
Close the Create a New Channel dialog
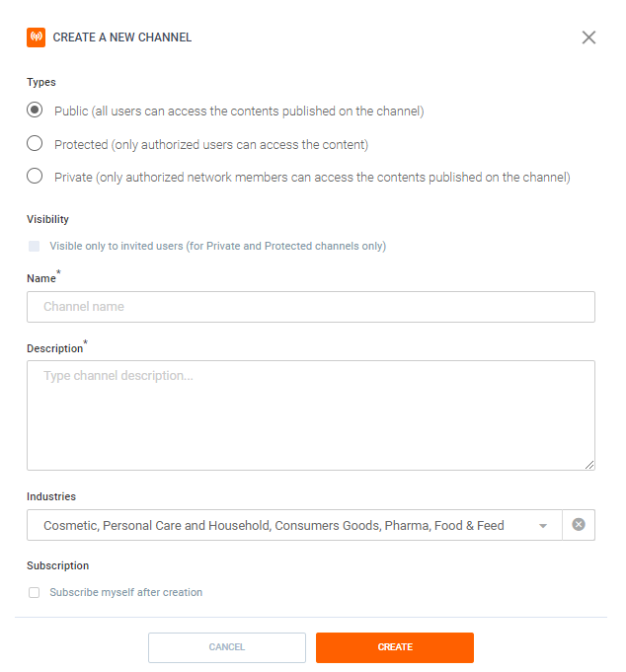coord(588,37)
